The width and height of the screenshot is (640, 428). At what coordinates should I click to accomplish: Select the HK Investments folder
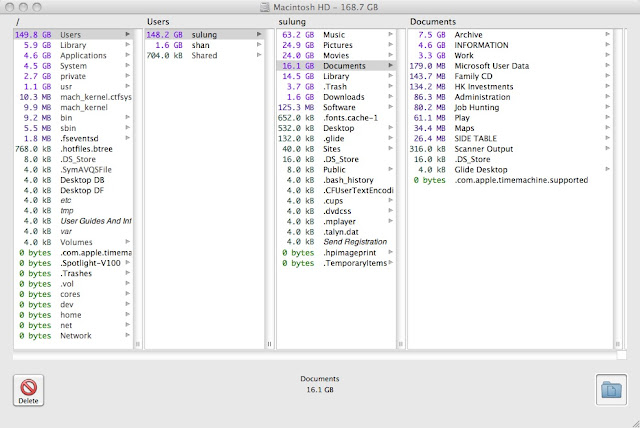(510, 86)
